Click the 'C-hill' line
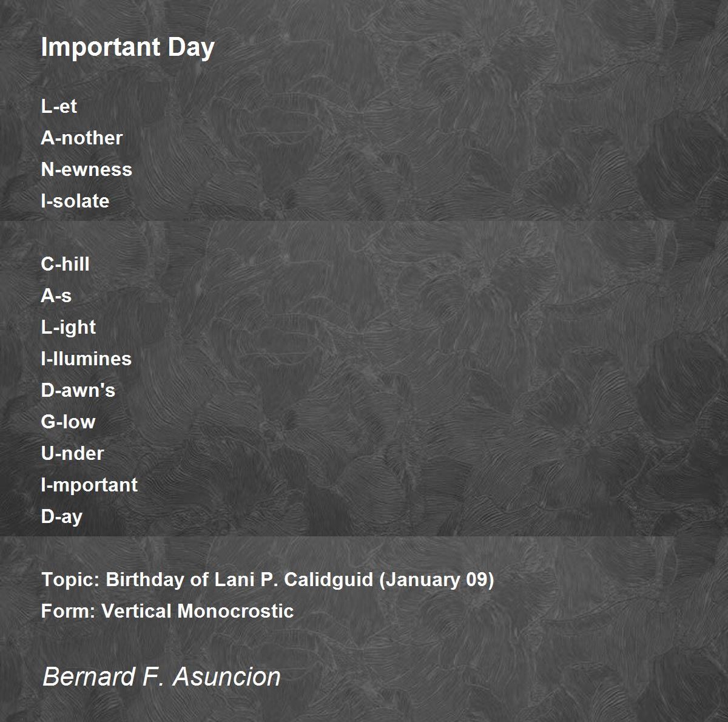728x722 pixels. click(66, 264)
